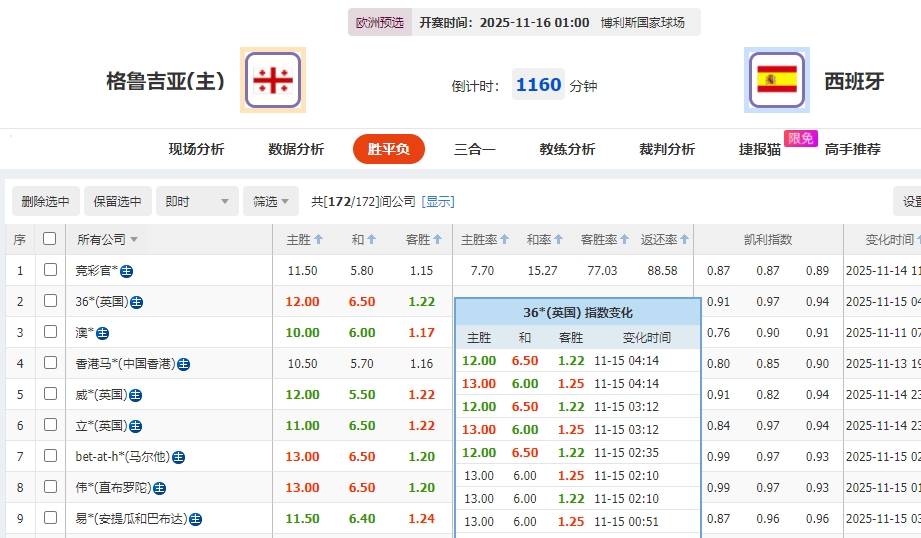This screenshot has height=538, width=921.
Task: Click the 限免 badge on 捷报猫
Action: click(x=801, y=138)
